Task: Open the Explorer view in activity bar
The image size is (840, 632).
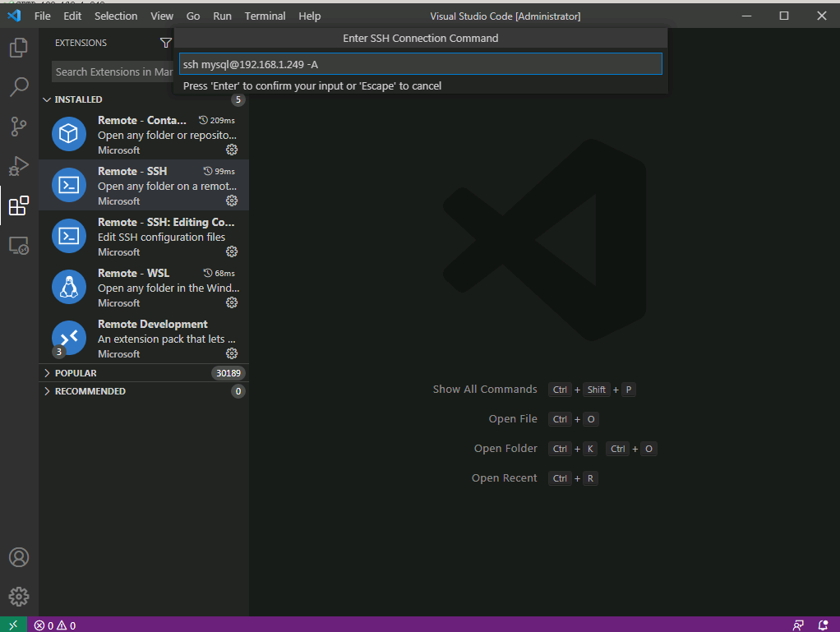Action: pos(19,47)
